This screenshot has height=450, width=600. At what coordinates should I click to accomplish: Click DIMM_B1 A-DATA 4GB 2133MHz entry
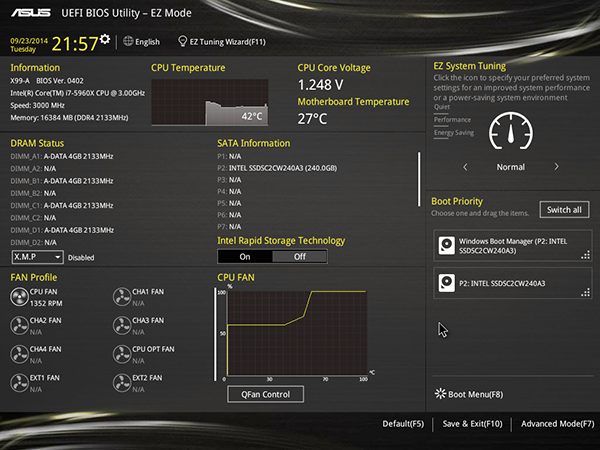click(62, 181)
